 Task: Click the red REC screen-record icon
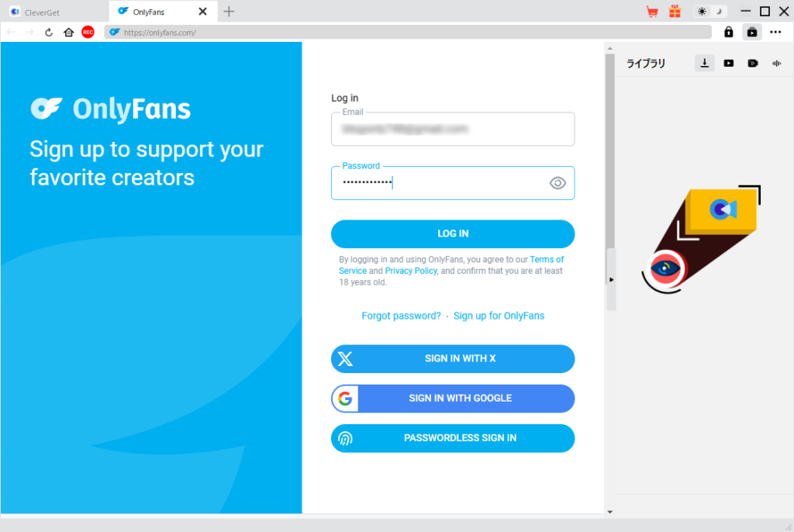(87, 32)
